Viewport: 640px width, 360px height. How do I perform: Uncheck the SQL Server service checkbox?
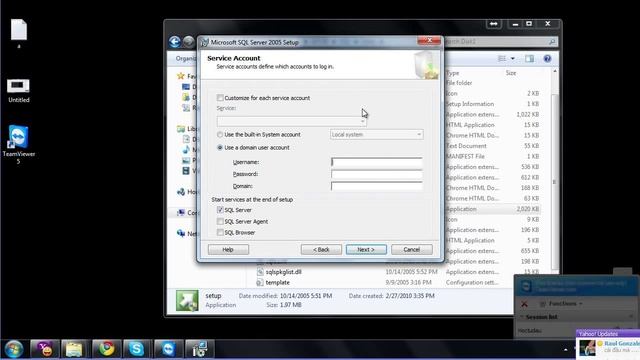click(x=220, y=210)
